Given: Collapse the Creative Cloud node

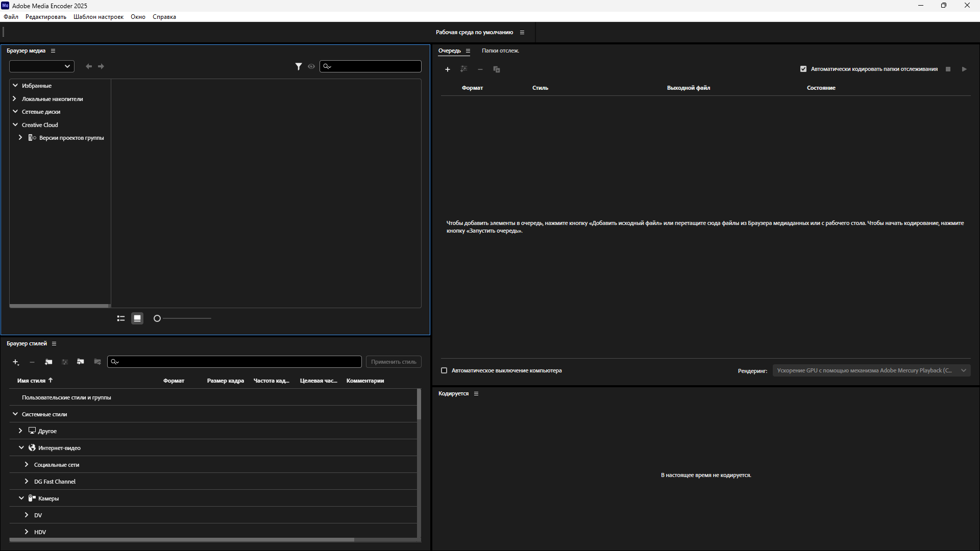Looking at the screenshot, I should point(15,125).
